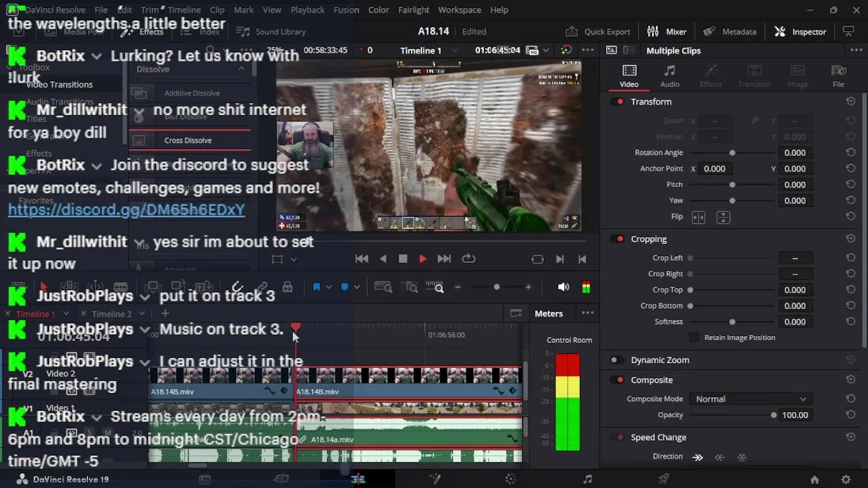Switch to the Cut page icon
Image resolution: width=868 pixels, height=488 pixels.
pyautogui.click(x=281, y=479)
